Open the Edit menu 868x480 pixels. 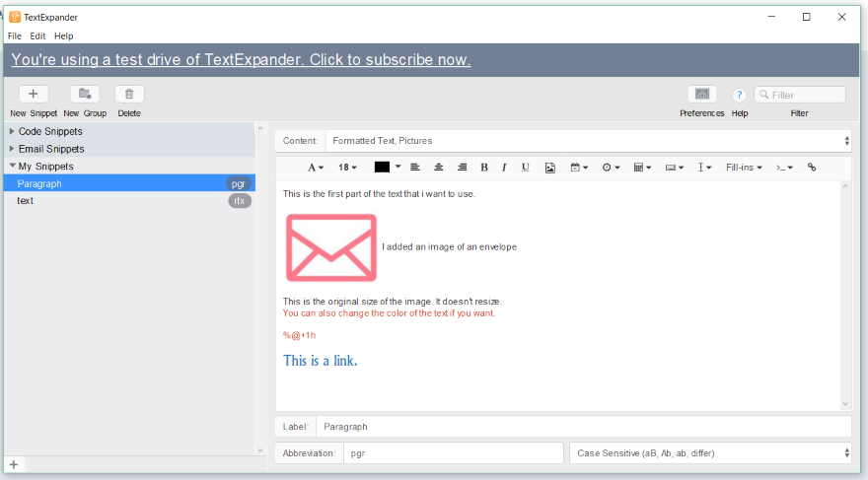[37, 35]
